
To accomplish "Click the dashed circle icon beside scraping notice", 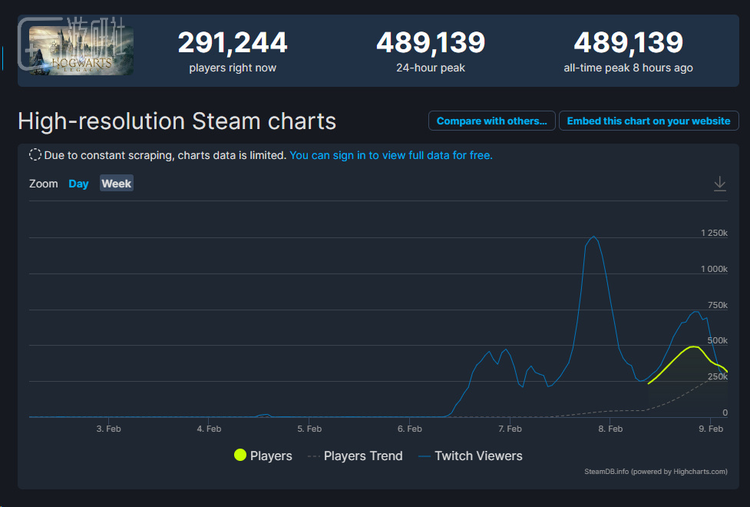I will point(35,155).
